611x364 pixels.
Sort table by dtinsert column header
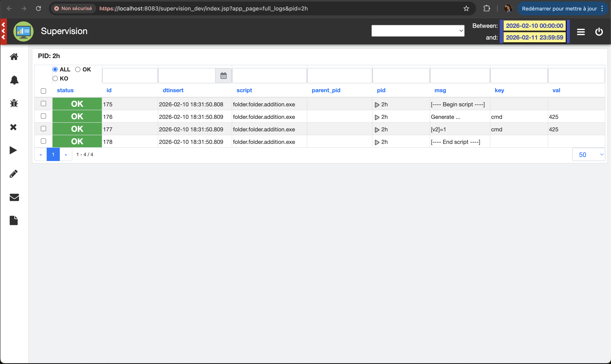[173, 90]
